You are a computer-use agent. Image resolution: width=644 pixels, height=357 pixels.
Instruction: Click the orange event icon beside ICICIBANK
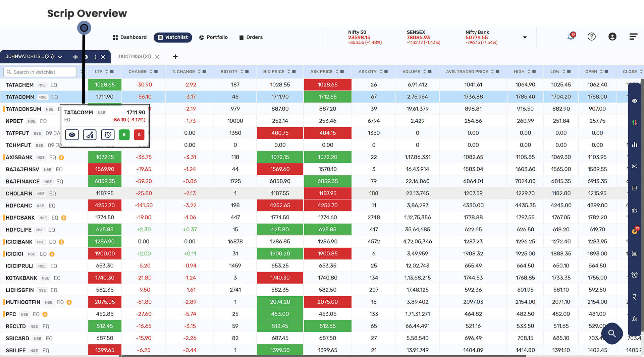tap(61, 242)
